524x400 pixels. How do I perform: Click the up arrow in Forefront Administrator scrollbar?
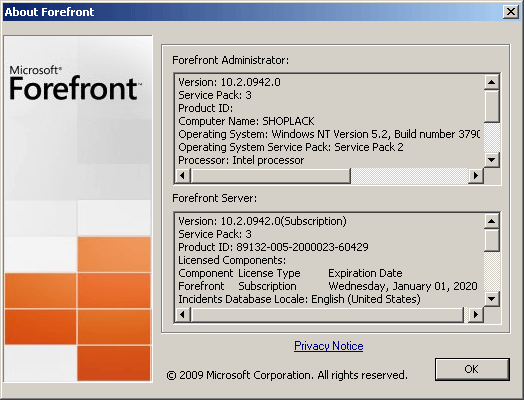tap(492, 82)
